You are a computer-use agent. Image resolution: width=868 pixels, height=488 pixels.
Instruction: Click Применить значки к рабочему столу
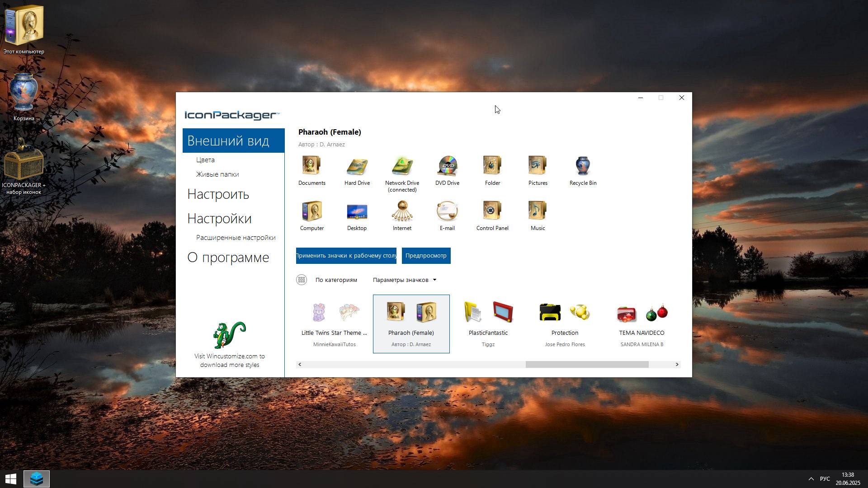click(346, 255)
